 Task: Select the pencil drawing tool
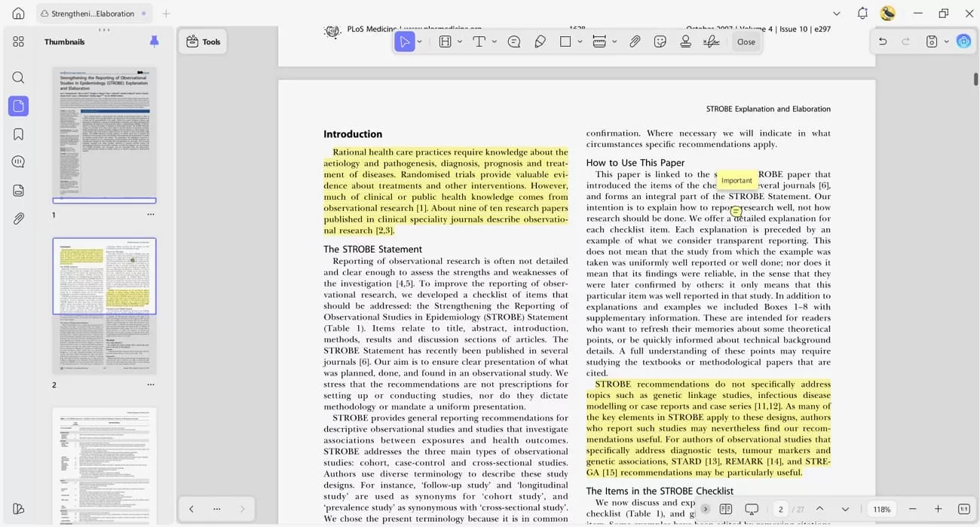click(540, 41)
